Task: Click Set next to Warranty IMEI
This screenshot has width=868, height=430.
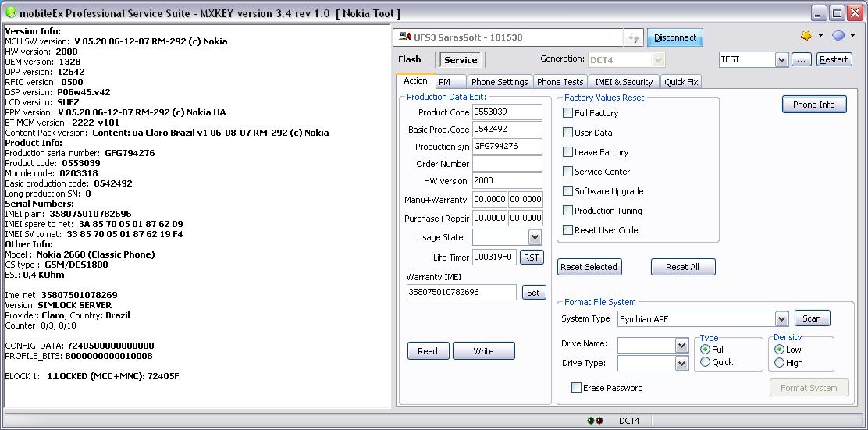Action: click(534, 293)
